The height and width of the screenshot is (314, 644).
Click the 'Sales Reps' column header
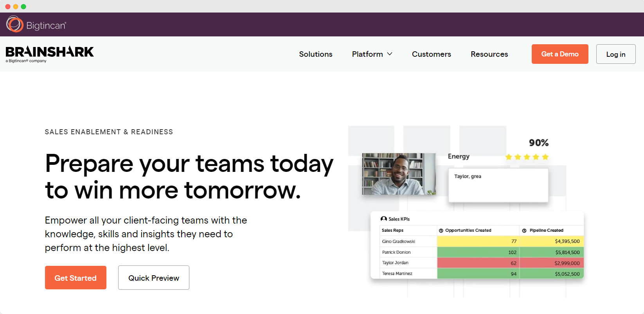(x=392, y=230)
